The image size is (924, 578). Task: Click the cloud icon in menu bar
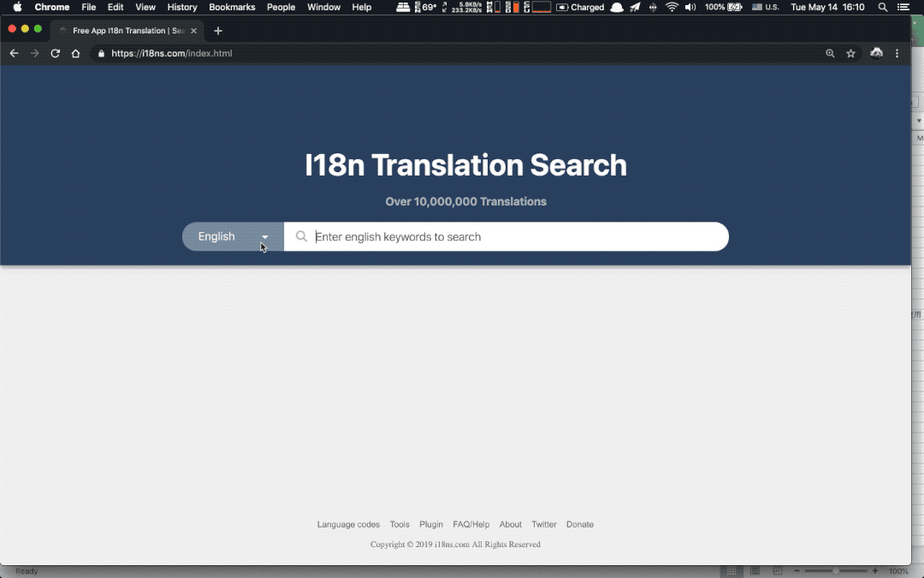click(616, 7)
